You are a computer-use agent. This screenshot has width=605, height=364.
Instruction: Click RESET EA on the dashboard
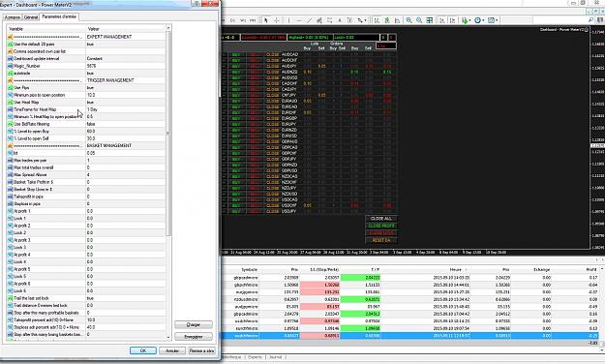(x=380, y=240)
